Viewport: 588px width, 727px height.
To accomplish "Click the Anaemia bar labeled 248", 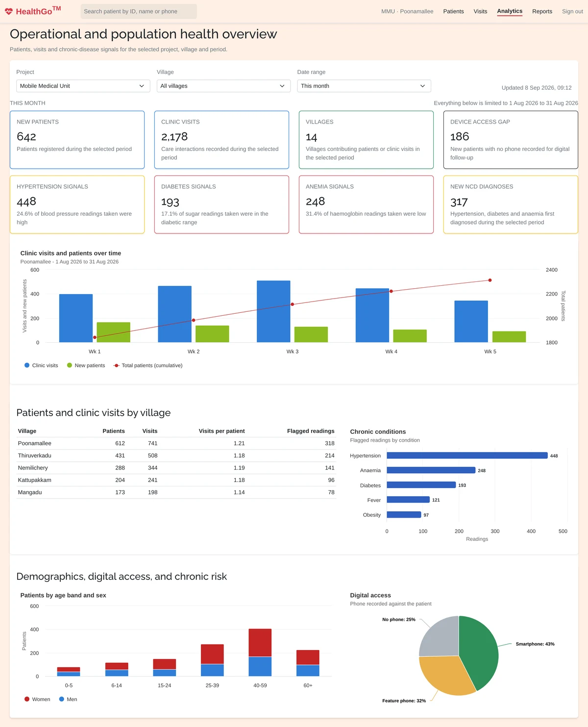I will 431,470.
